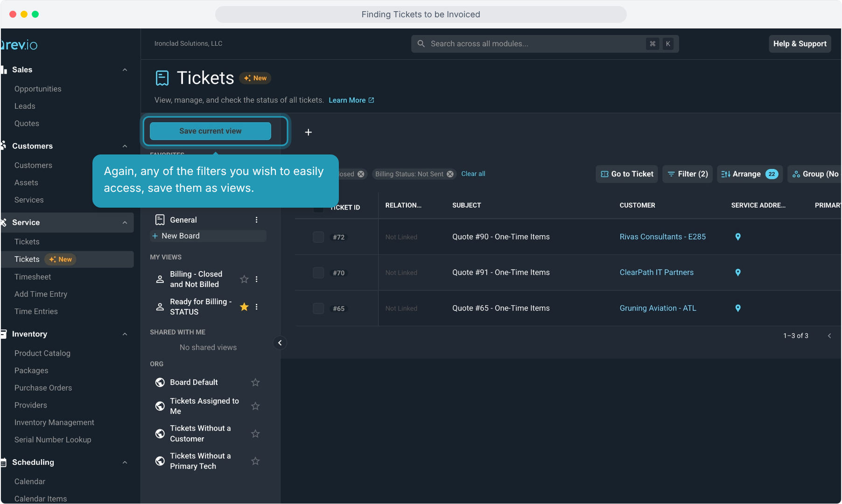The image size is (842, 504).
Task: Click the plus icon beside Save current view
Action: pyautogui.click(x=308, y=132)
